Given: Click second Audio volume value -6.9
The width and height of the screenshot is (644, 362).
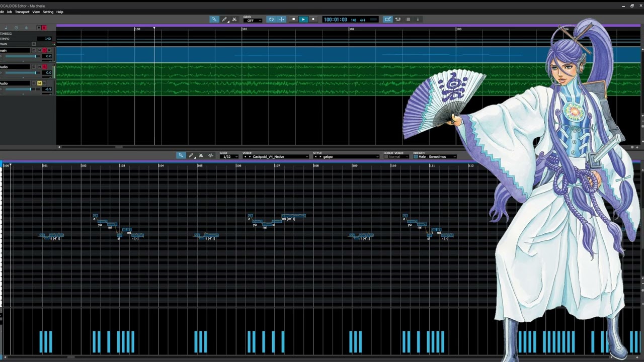Looking at the screenshot, I should (47, 89).
